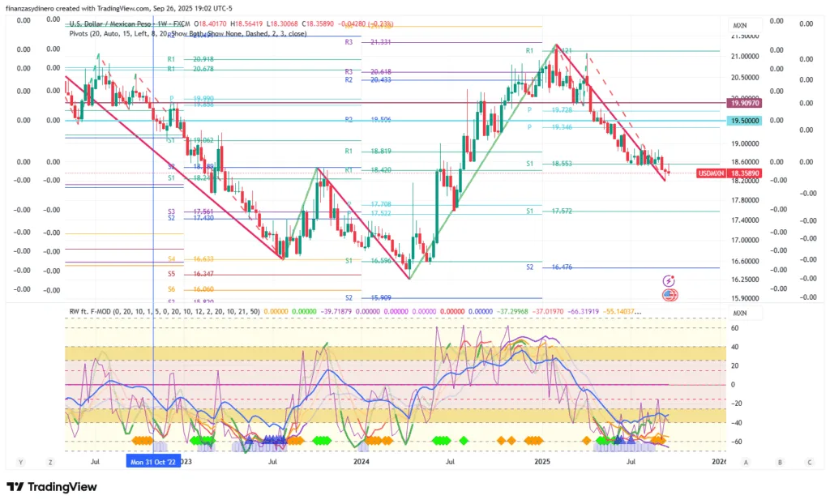Click the 19.90970 price level label
The width and height of the screenshot is (830, 504).
(744, 104)
